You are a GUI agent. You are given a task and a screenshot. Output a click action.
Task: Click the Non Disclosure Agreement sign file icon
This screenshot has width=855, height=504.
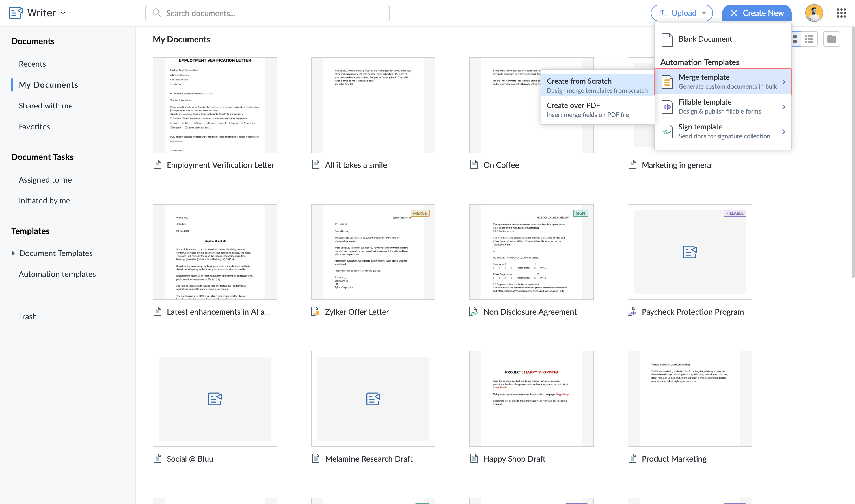[473, 311]
